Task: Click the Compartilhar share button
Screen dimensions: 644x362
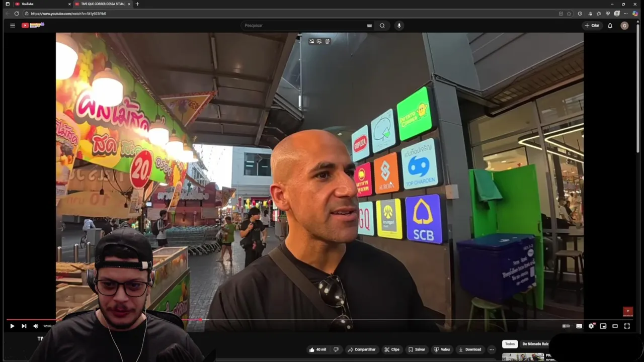Action: (362, 349)
